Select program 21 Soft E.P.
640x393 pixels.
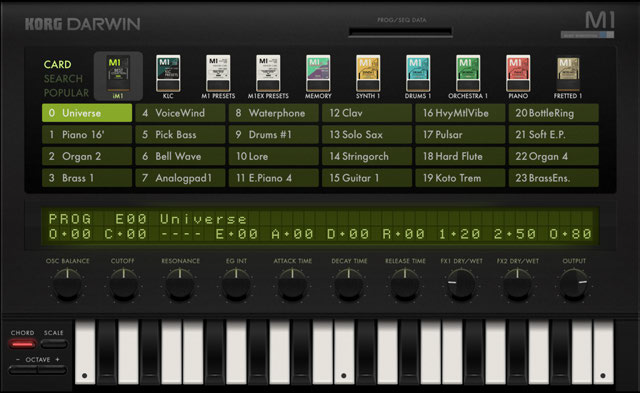(554, 135)
